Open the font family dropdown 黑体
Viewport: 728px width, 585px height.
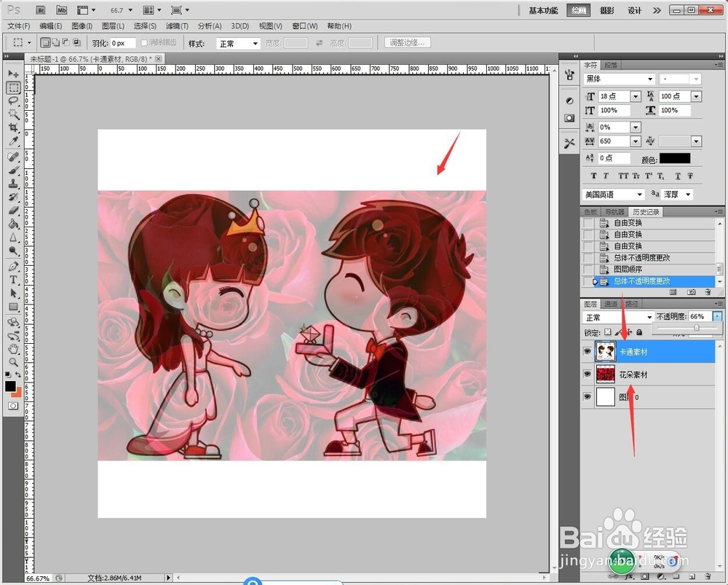620,79
